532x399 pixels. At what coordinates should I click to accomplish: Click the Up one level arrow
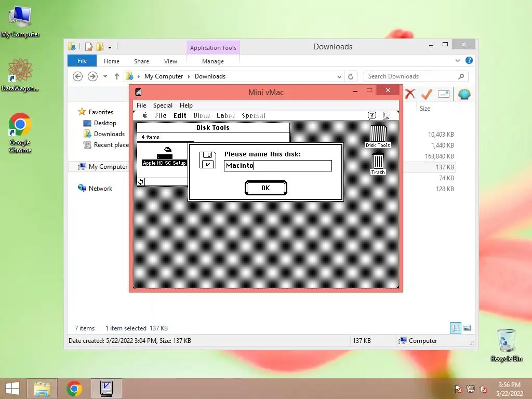[x=117, y=76]
